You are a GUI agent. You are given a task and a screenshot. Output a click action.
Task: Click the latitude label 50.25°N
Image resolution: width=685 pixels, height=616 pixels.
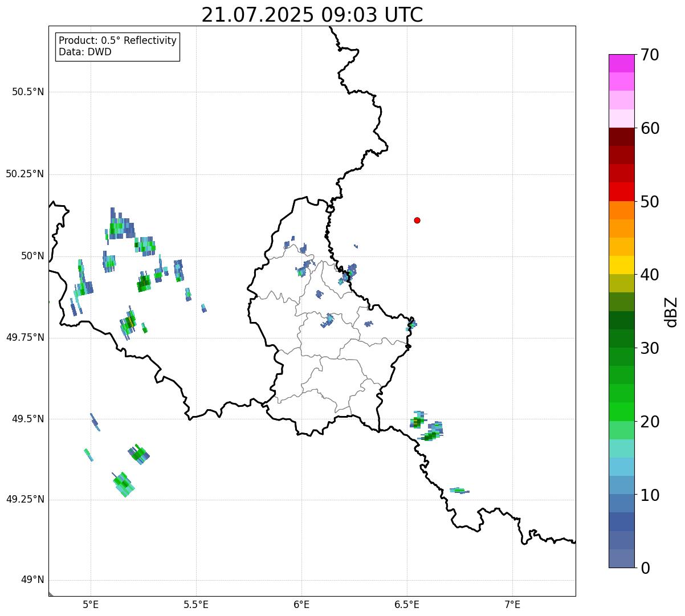pos(25,174)
